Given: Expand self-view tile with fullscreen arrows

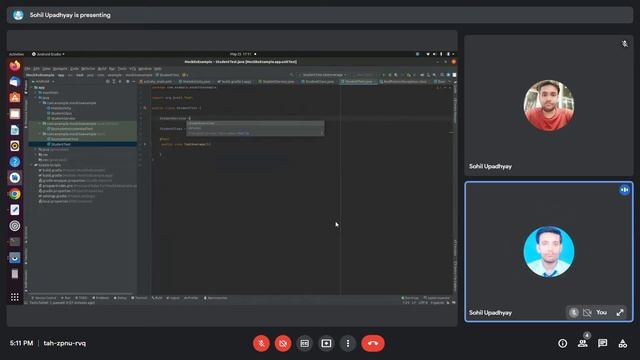Looking at the screenshot, I should click(620, 313).
